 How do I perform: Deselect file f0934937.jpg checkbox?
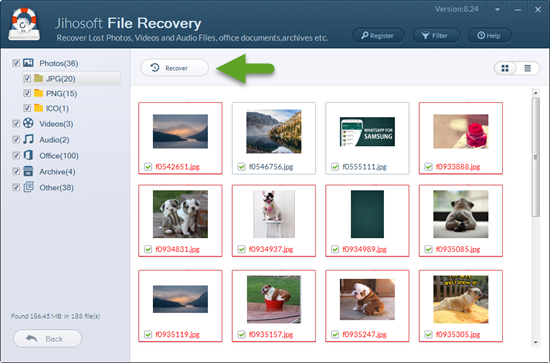click(241, 249)
